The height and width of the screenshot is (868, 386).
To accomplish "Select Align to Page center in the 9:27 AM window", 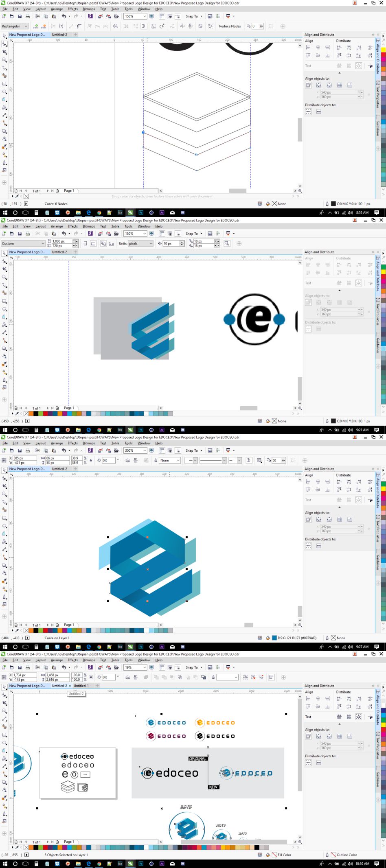I will pyautogui.click(x=329, y=519).
